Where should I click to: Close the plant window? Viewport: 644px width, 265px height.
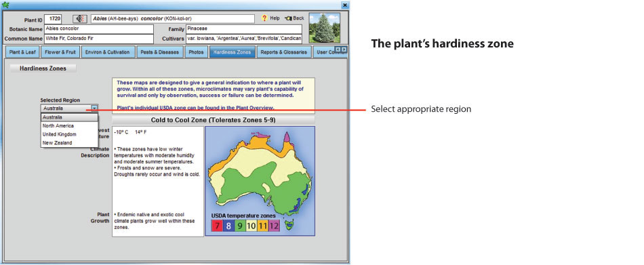tap(344, 5)
